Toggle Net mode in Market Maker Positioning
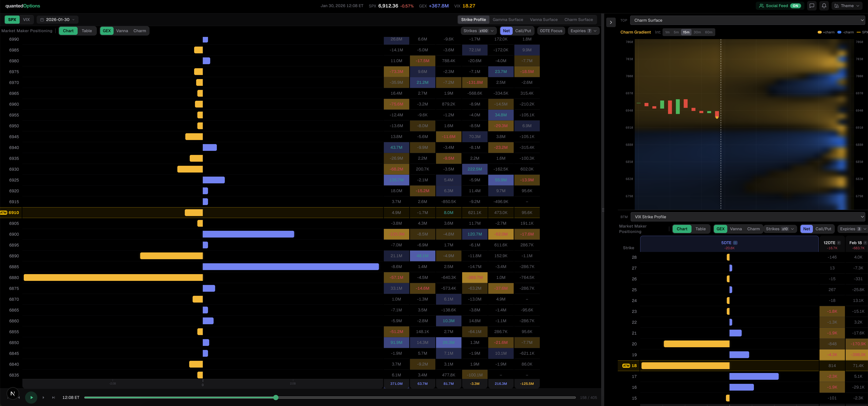This screenshot has width=868, height=406. point(506,31)
